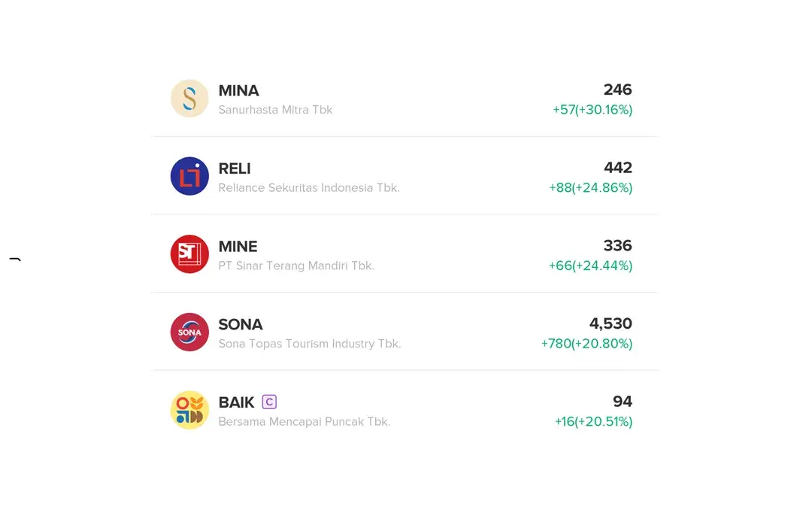
Task: Click the +16(+20.51%) gain on BAIK
Action: 593,422
